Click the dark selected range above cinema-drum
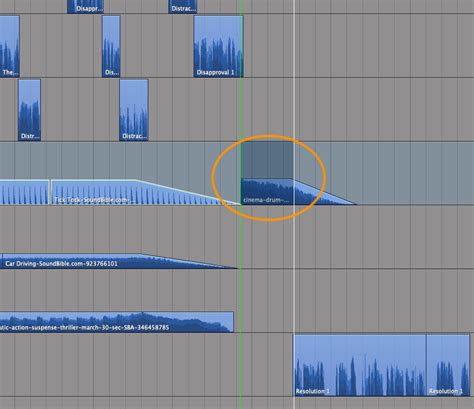This screenshot has height=409, width=474. click(x=267, y=160)
